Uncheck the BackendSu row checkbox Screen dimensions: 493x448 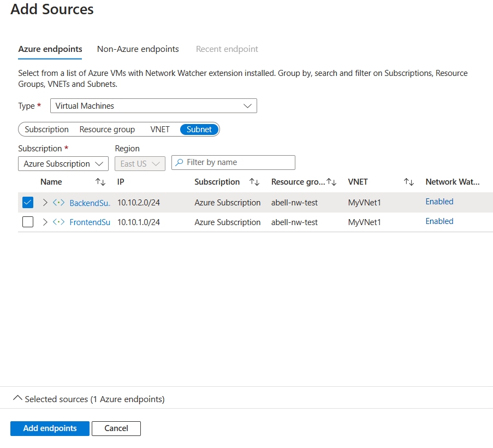[x=27, y=202]
